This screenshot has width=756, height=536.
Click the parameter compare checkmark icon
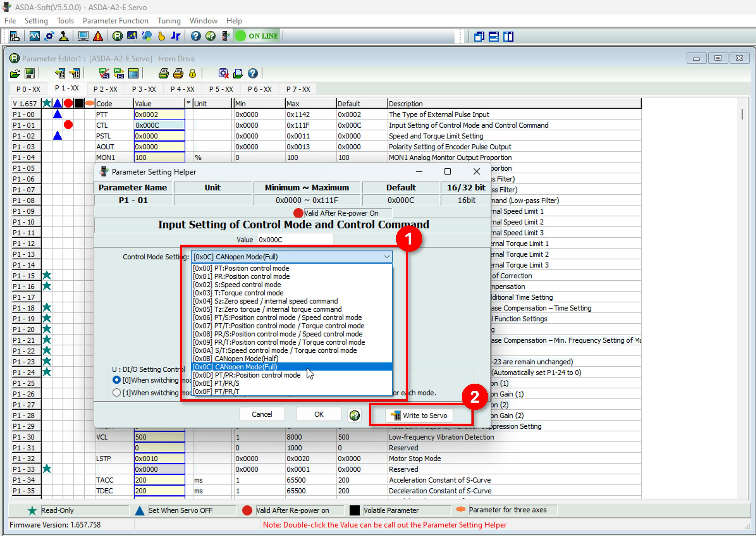click(104, 73)
